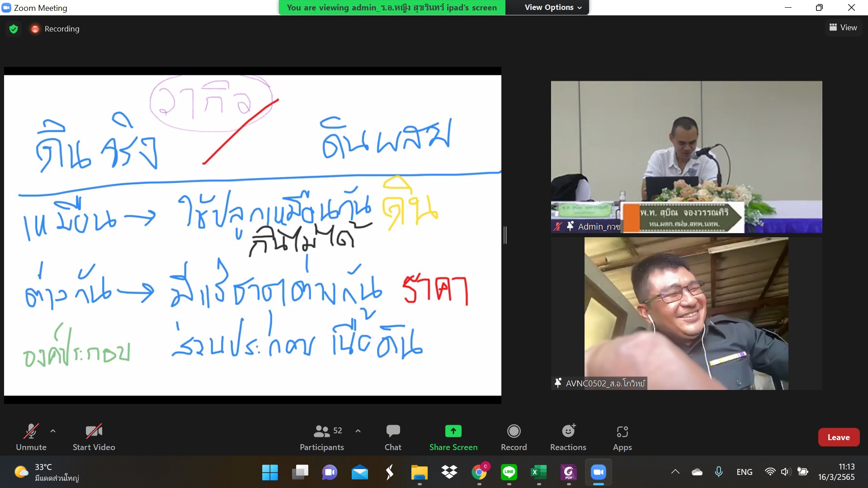Viewport: 868px width, 488px height.
Task: Open the clock showing 11:13
Action: 836,472
